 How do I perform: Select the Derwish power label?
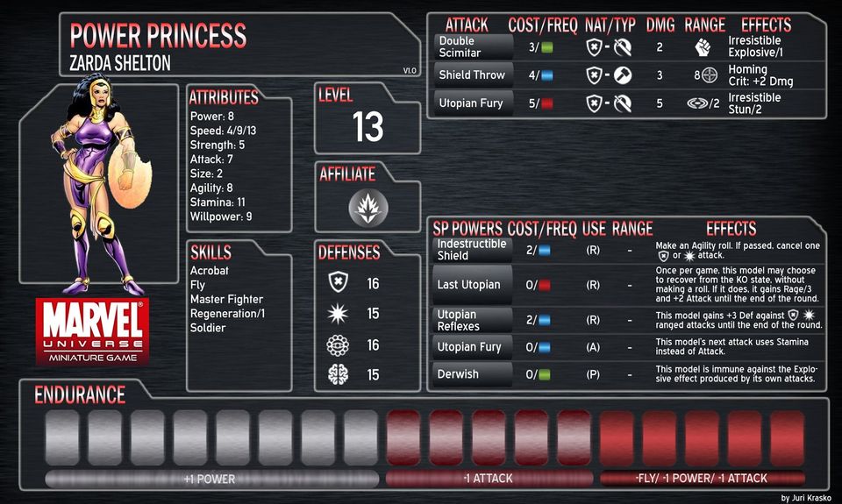click(x=472, y=374)
